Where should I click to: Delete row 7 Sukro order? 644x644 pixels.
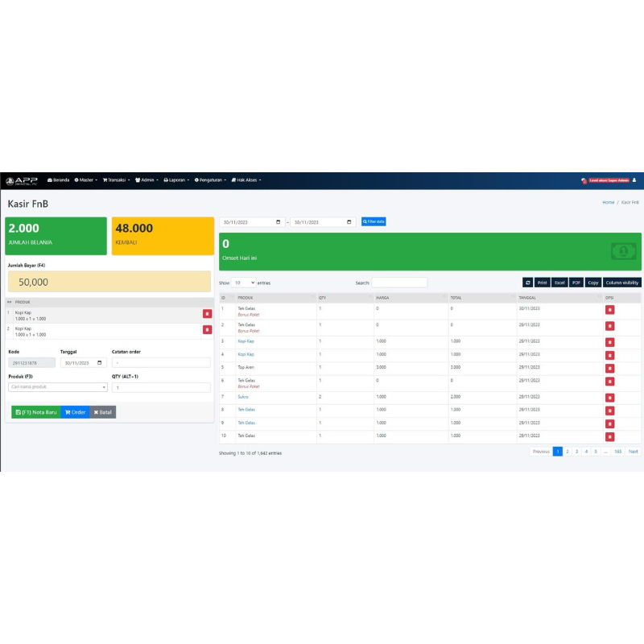click(609, 398)
